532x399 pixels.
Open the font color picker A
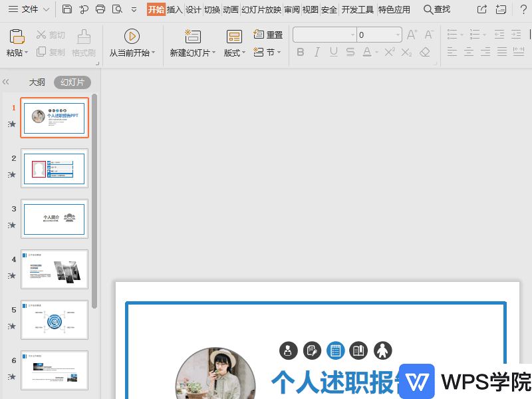coord(368,52)
